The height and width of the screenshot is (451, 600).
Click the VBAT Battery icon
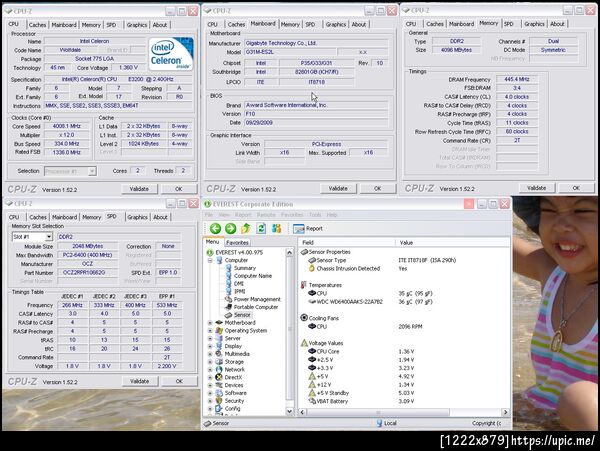click(x=312, y=401)
